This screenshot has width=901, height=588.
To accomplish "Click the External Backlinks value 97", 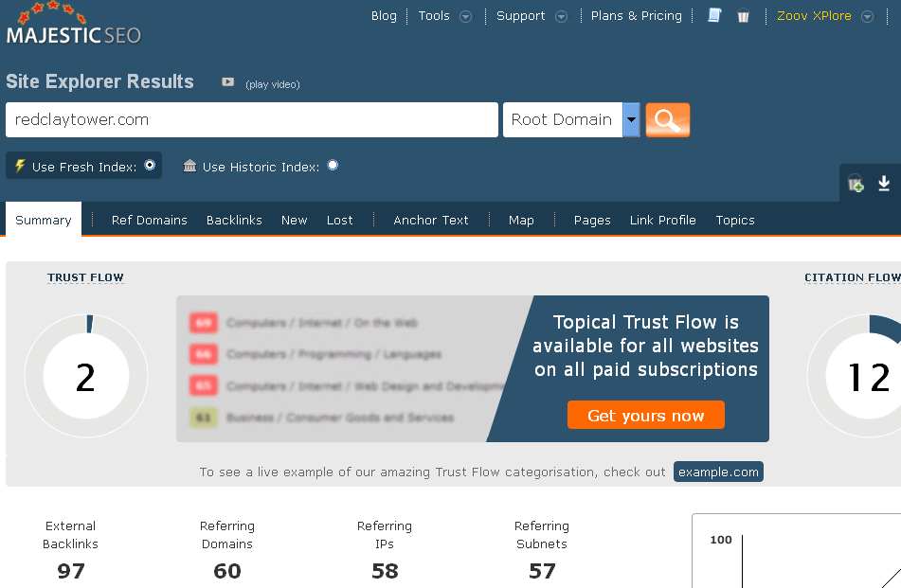I will [x=71, y=571].
